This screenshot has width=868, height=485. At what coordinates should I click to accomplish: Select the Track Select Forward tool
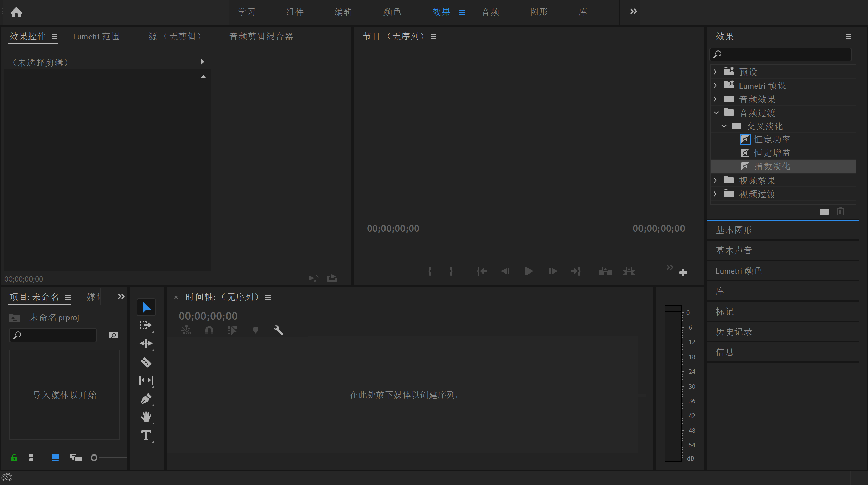(x=146, y=325)
